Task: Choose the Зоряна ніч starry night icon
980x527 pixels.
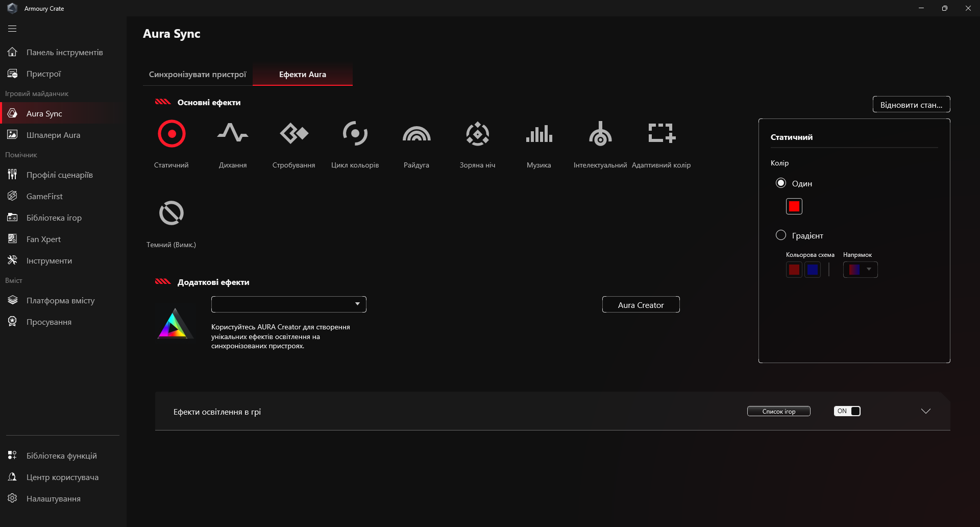Action: [x=478, y=134]
